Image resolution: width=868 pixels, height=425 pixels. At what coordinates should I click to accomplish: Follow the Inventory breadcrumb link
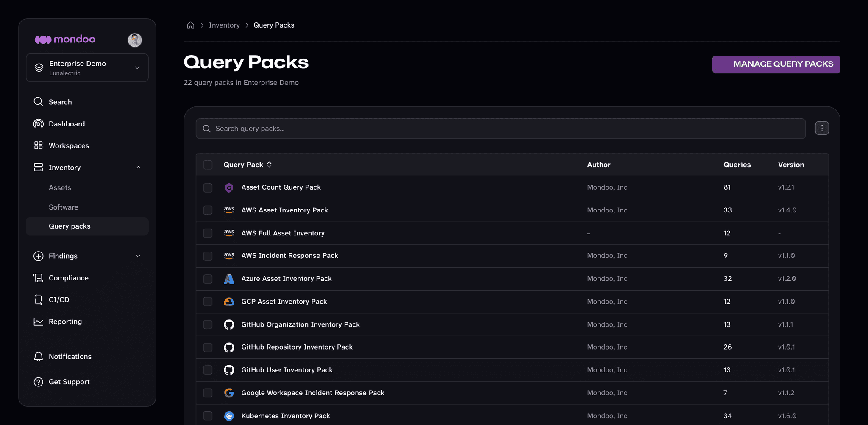pyautogui.click(x=224, y=25)
